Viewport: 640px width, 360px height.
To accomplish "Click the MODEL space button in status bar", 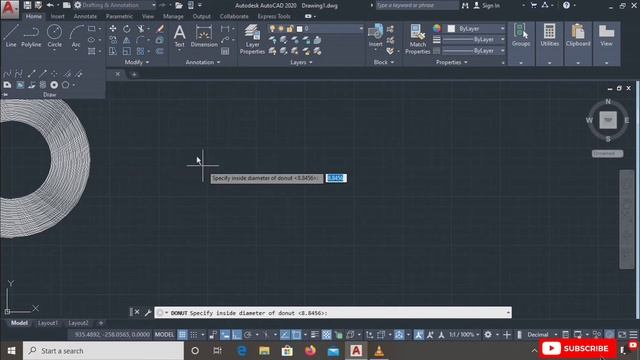I will 164,335.
